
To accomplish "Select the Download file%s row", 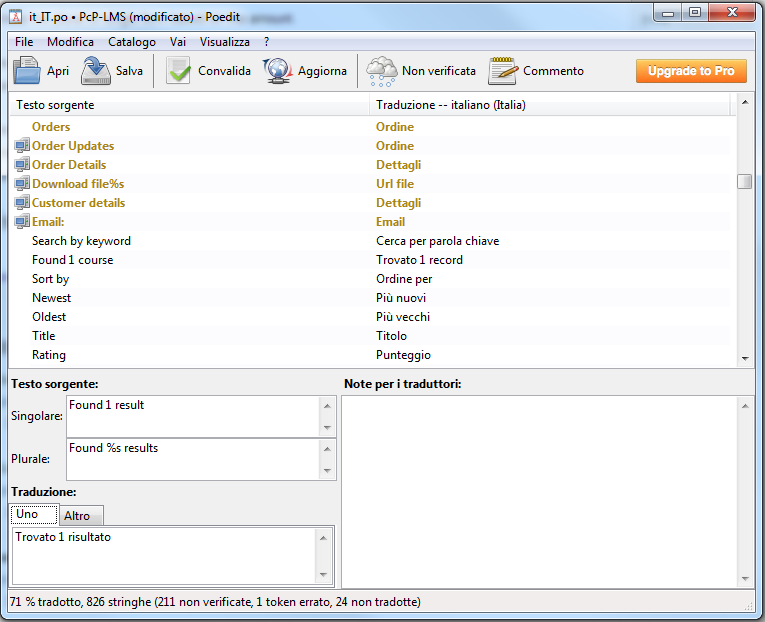I will pyautogui.click(x=372, y=184).
